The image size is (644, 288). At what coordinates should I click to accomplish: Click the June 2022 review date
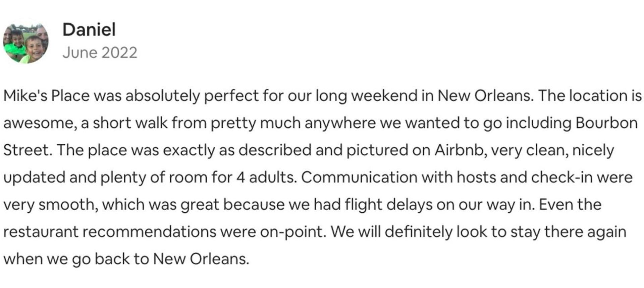(100, 53)
